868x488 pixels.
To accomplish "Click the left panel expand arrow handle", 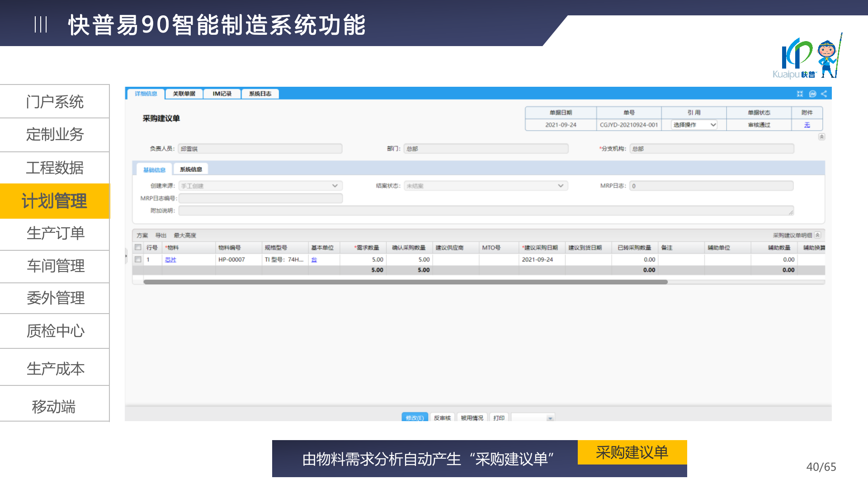I will 126,256.
